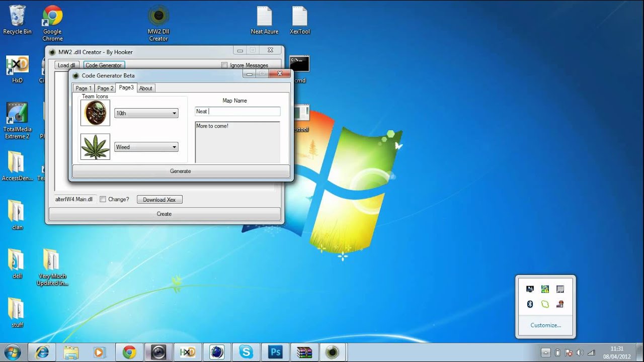This screenshot has height=362, width=644.
Task: Open WinRAR from the taskbar
Action: tap(304, 352)
